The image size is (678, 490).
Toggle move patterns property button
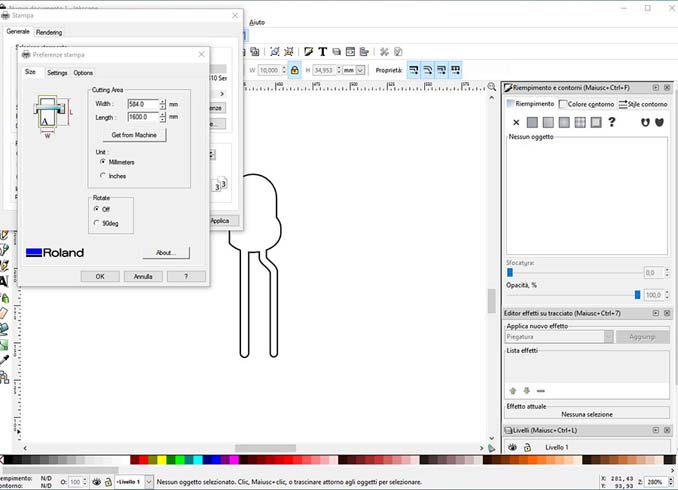click(x=455, y=70)
